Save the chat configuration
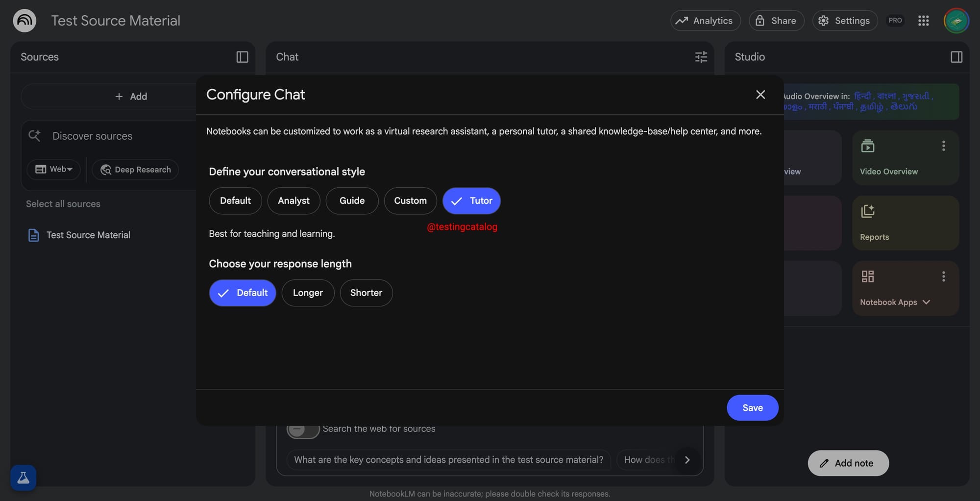The height and width of the screenshot is (501, 980). (x=752, y=408)
